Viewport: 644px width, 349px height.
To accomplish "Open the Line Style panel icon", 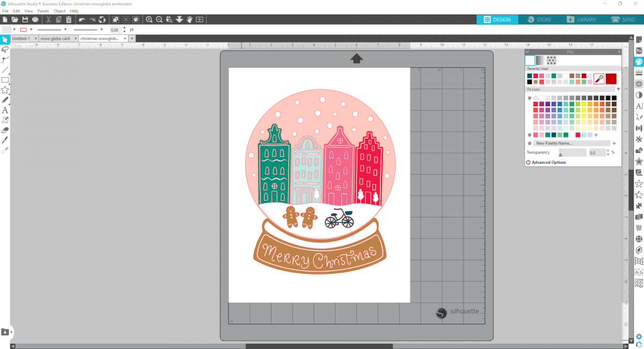I will [639, 72].
